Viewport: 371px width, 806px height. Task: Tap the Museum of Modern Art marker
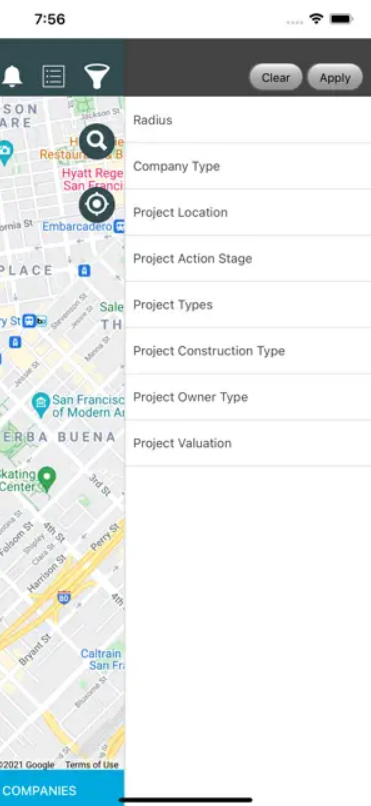(x=40, y=406)
